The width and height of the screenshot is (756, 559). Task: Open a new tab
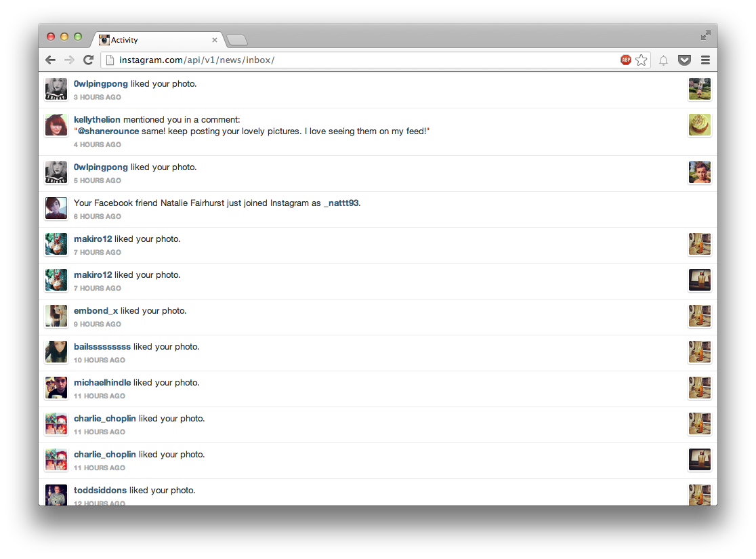click(x=236, y=40)
